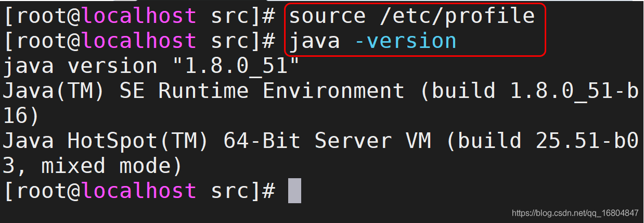Click the '/etc/profile' path argument
The width and height of the screenshot is (644, 223).
pos(457,16)
